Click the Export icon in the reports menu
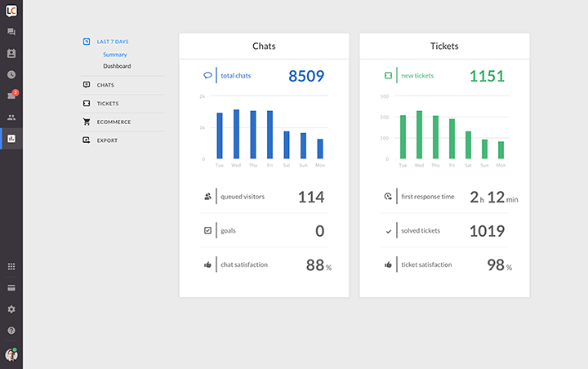The width and height of the screenshot is (588, 369). click(x=87, y=140)
